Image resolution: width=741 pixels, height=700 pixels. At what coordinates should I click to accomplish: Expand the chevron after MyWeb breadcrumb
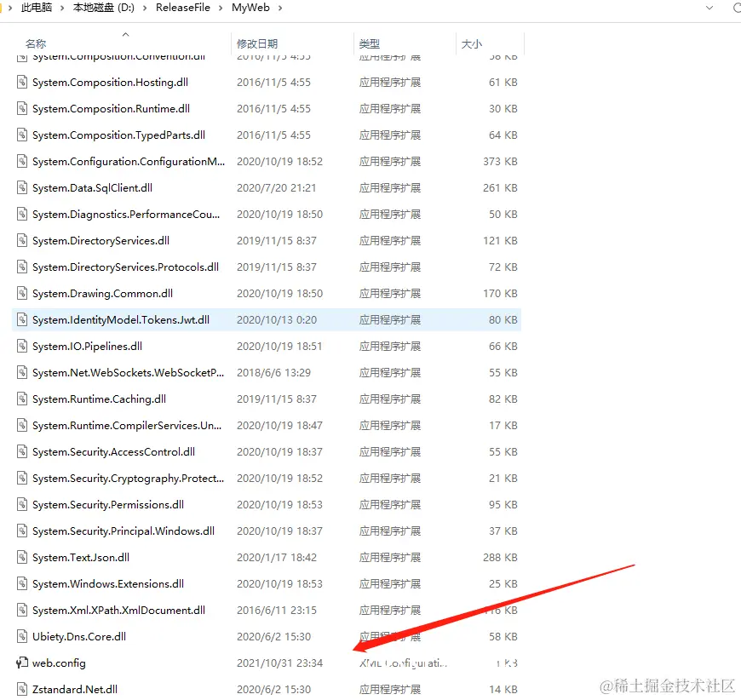[279, 8]
